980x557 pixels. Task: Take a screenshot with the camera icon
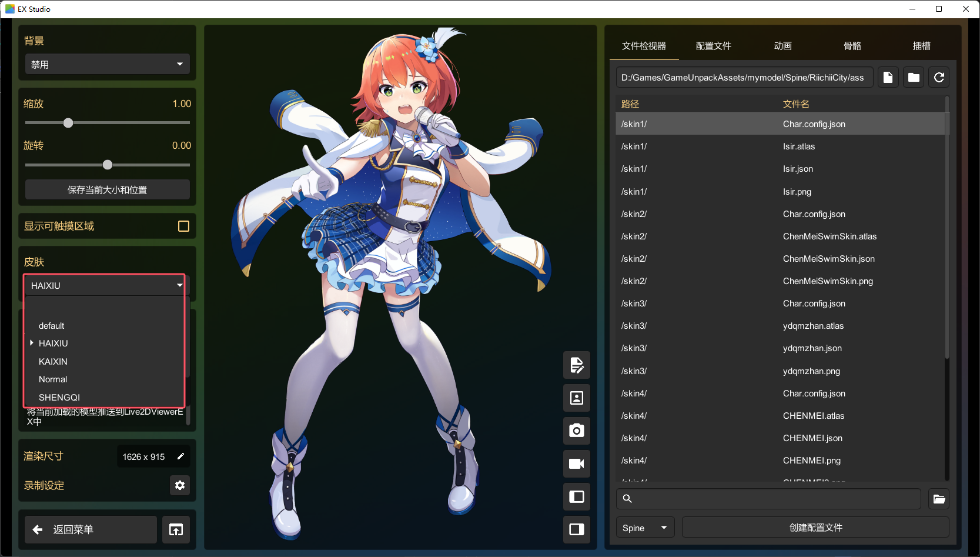click(x=577, y=431)
